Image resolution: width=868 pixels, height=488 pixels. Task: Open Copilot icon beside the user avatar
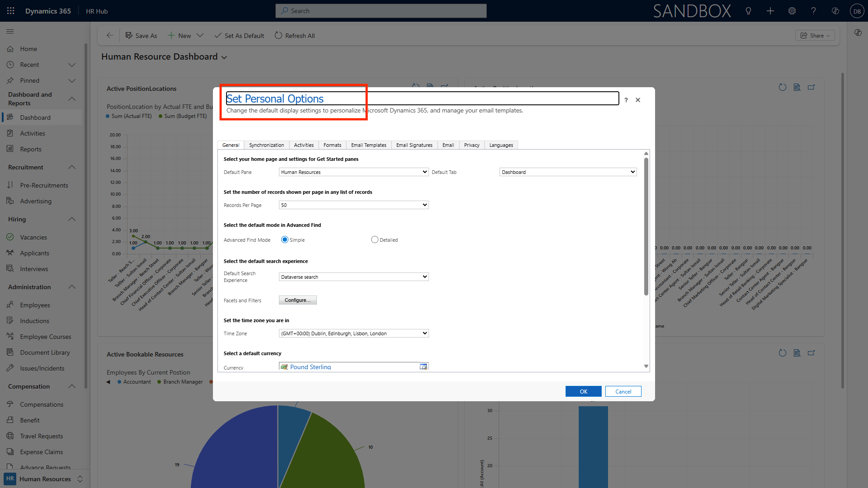tap(835, 11)
